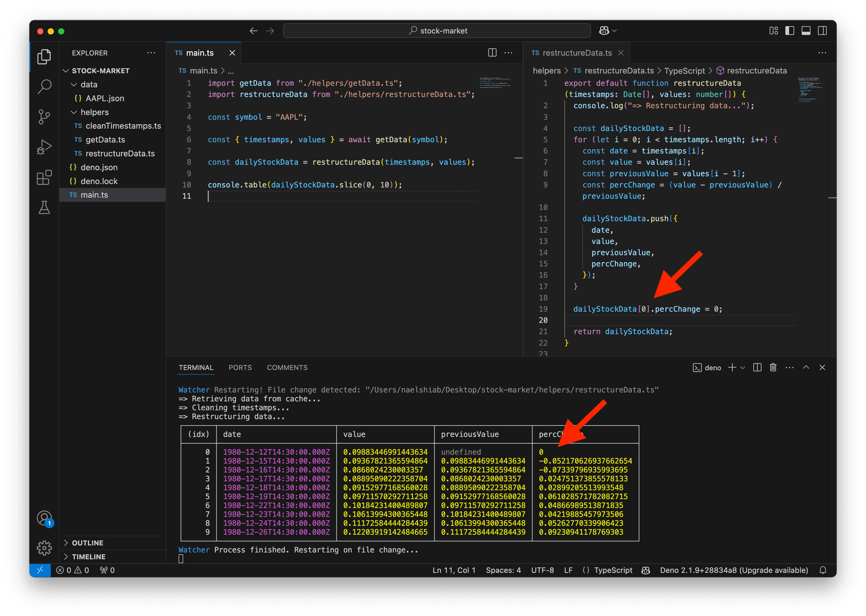Switch to the TERMINAL tab
Screen dimensions: 866x616
[196, 367]
